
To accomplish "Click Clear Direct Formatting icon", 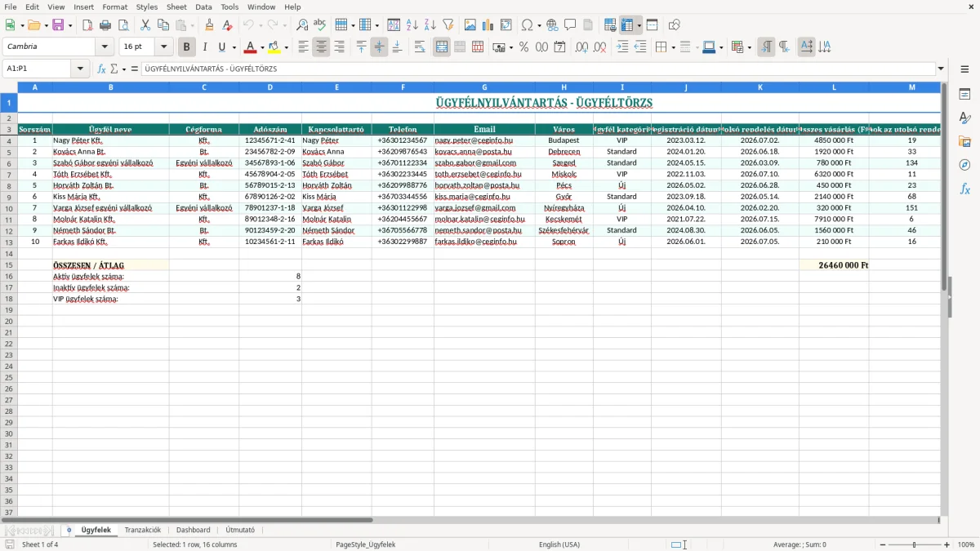I will [228, 25].
